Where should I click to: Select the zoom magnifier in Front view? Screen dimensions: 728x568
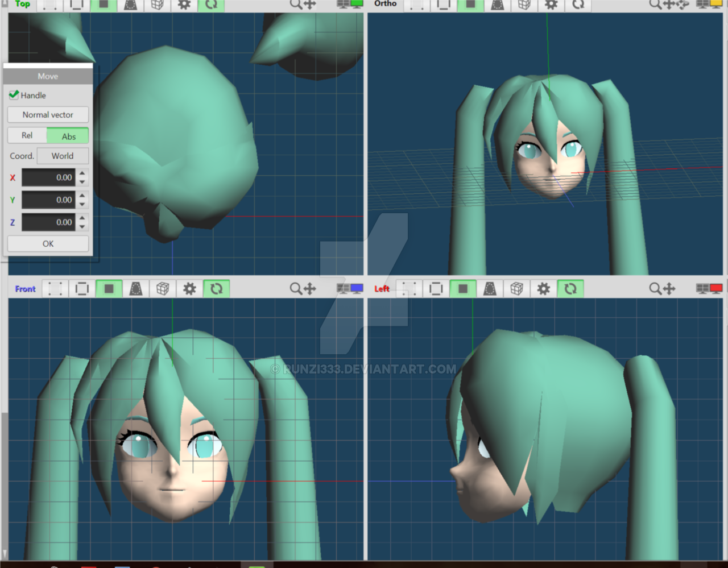point(296,289)
